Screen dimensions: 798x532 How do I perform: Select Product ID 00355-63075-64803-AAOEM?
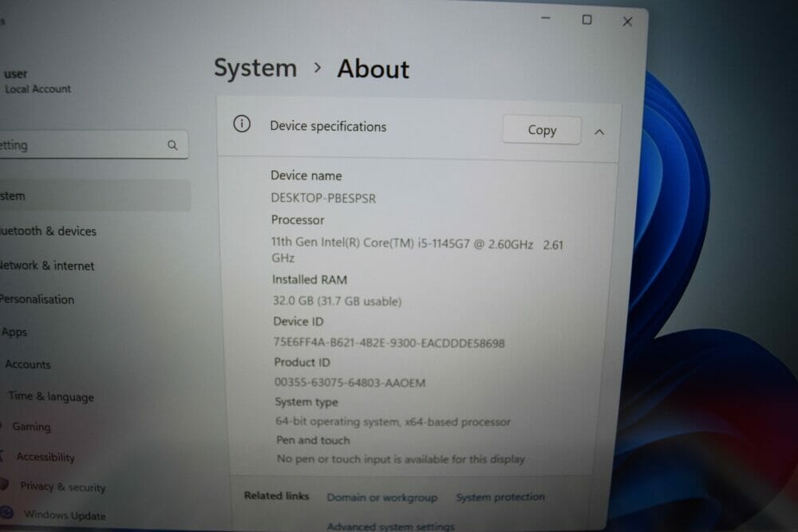point(350,383)
